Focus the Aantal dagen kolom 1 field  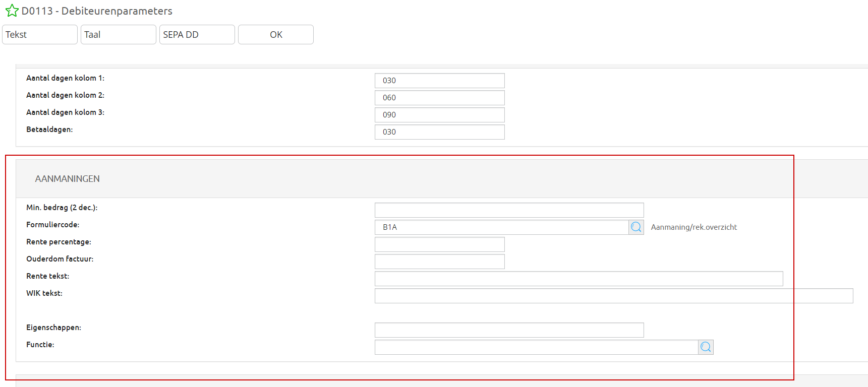pos(440,81)
